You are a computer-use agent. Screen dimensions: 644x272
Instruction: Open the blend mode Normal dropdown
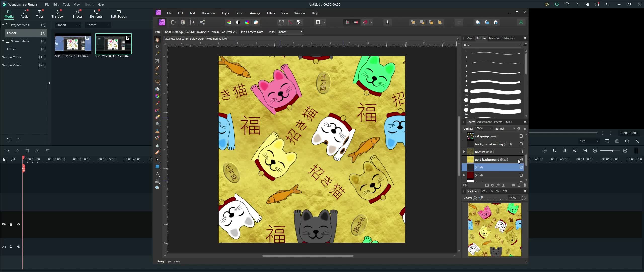click(x=504, y=128)
